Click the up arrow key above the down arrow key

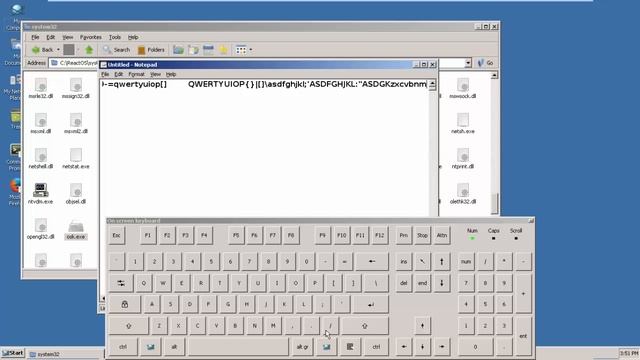[422, 326]
